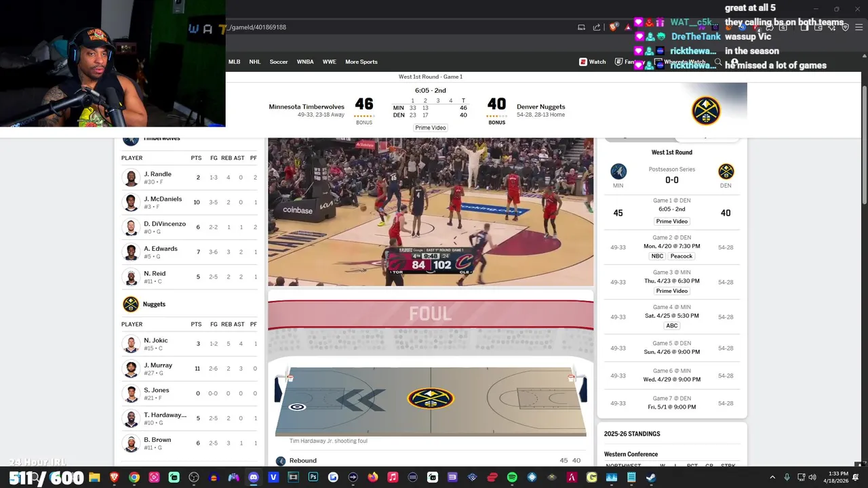Click the Peacock badge for Game 2
This screenshot has height=488, width=868.
682,256
